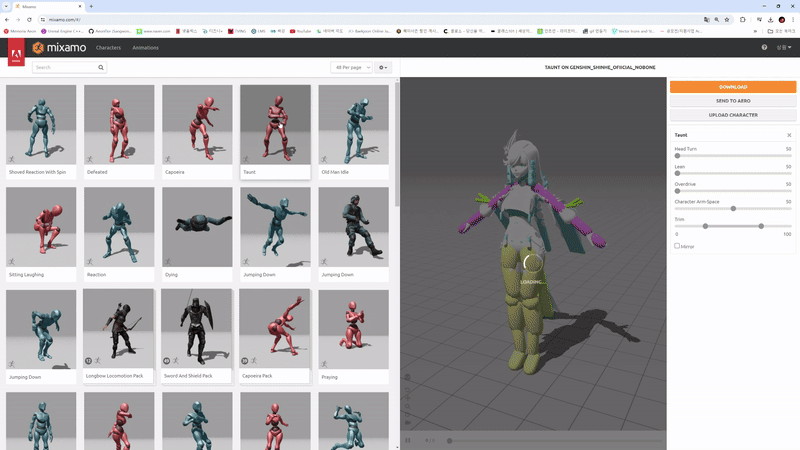
Task: Select the Sword And Shield Pack
Action: tap(196, 336)
